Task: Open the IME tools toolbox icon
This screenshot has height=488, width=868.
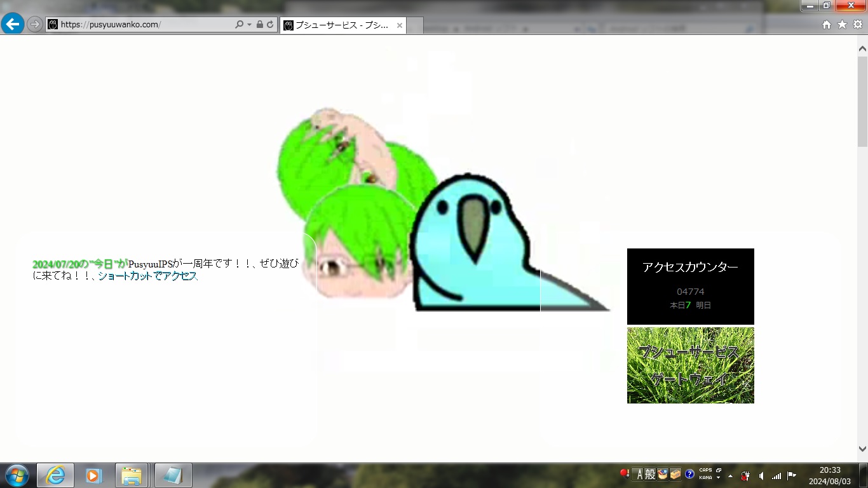Action: point(675,475)
